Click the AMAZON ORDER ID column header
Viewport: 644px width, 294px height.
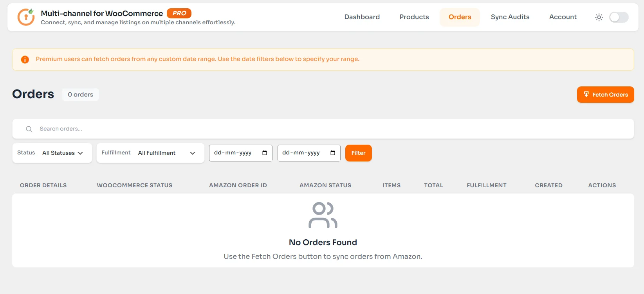pos(238,185)
